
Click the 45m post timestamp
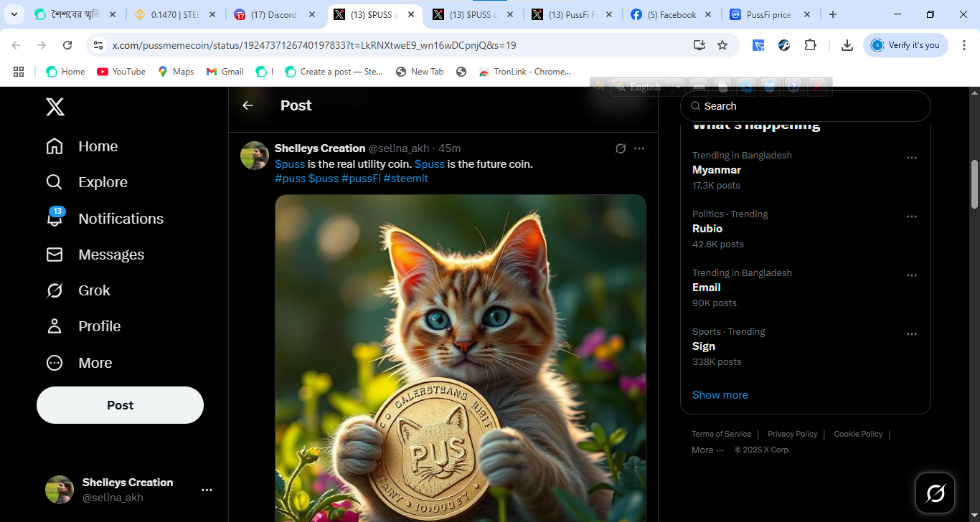coord(450,148)
